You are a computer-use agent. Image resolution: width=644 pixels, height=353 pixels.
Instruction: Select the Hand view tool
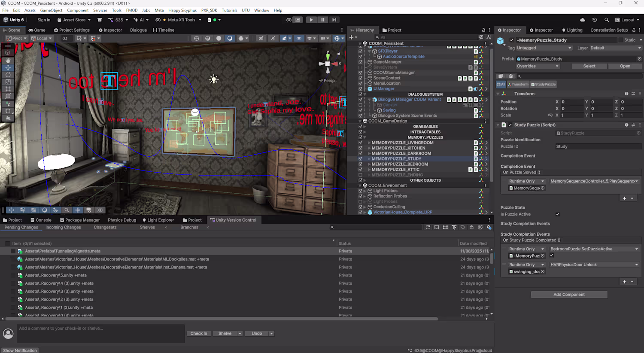coord(8,61)
